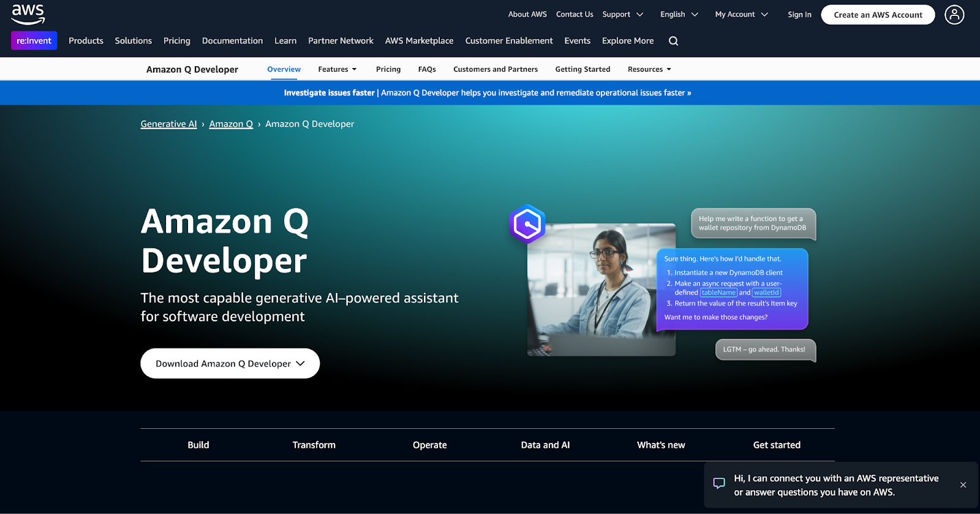Open the Events menu
Viewport: 980px width, 514px height.
click(x=578, y=40)
